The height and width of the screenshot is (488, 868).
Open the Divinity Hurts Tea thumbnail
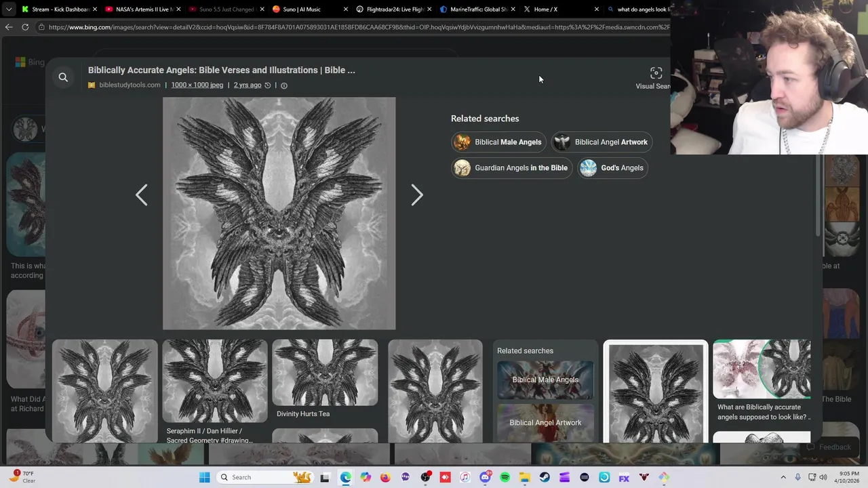pos(325,373)
